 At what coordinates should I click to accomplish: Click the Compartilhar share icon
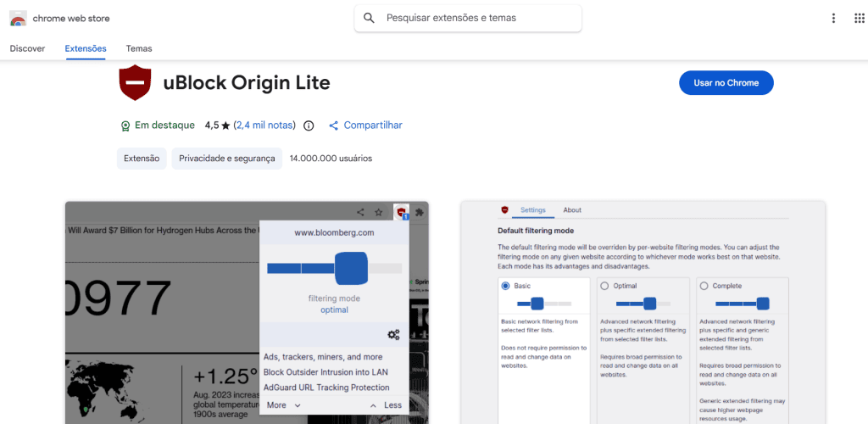click(333, 126)
